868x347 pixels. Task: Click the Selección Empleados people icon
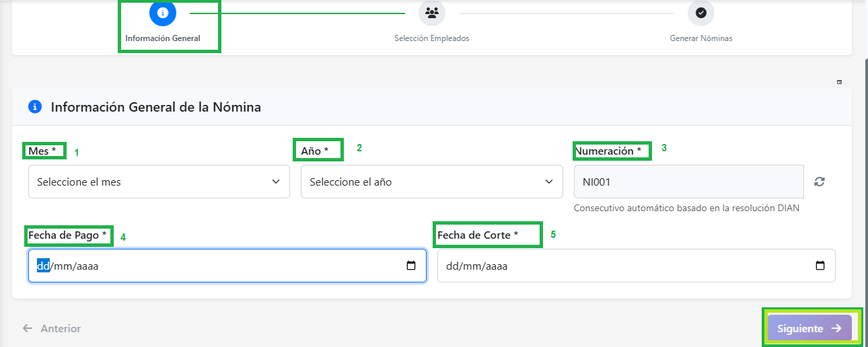(431, 13)
